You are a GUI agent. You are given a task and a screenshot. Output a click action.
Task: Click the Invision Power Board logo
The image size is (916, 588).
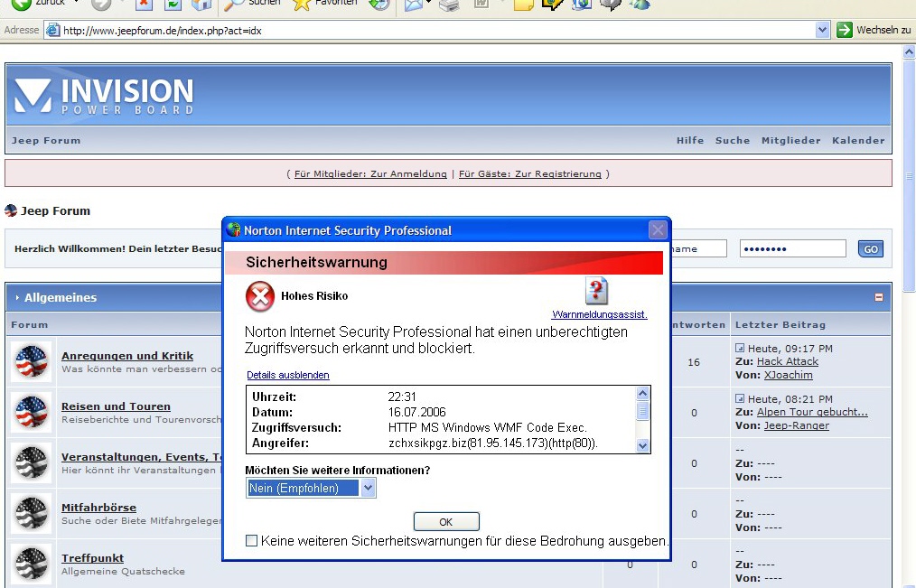coord(104,97)
